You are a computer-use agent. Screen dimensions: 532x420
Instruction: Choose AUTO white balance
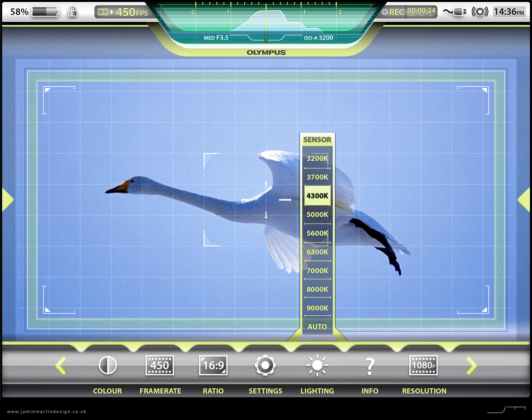tap(317, 327)
